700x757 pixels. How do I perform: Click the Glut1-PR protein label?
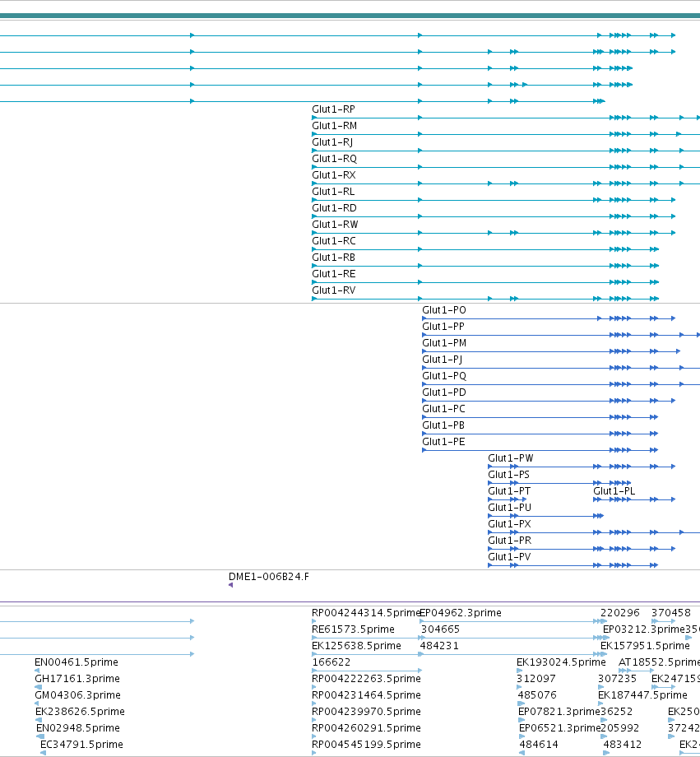[509, 540]
